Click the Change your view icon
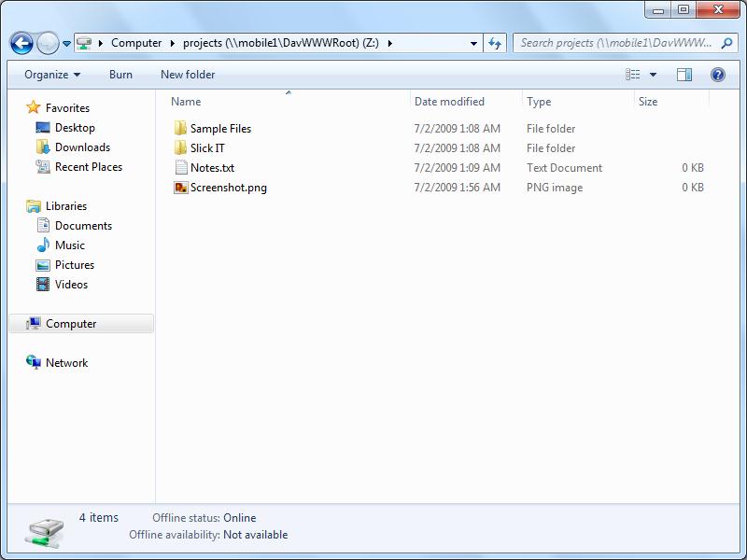Viewport: 747px width, 560px height. point(633,75)
